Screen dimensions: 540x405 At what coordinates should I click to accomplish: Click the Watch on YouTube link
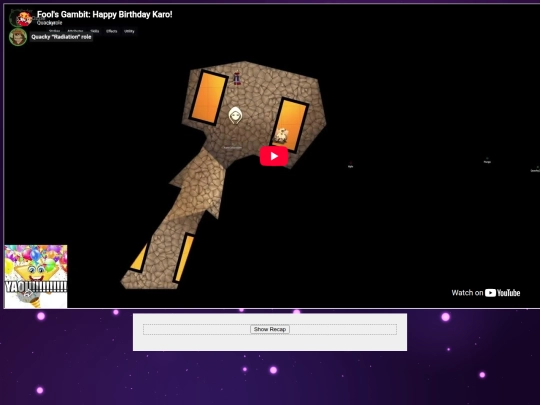[486, 293]
